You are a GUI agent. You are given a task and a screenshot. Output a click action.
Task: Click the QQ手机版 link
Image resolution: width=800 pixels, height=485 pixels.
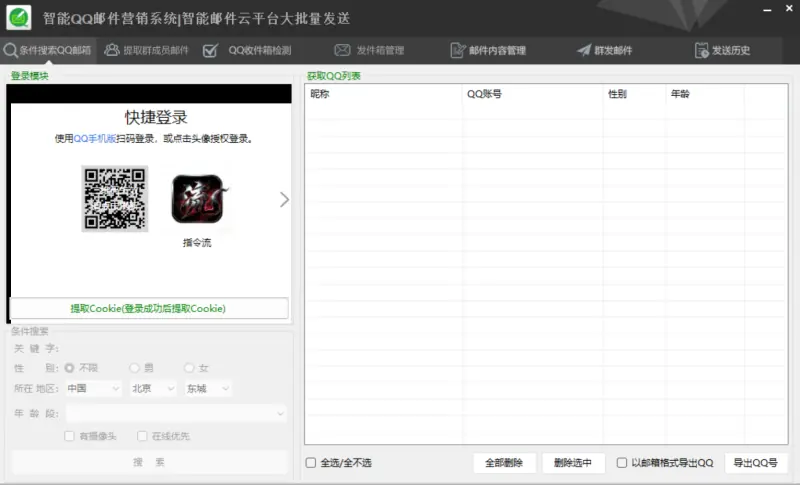pyautogui.click(x=95, y=139)
